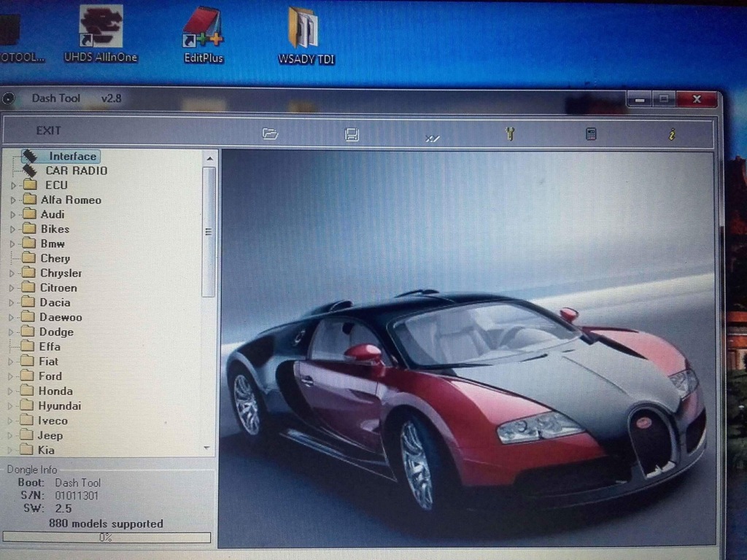Screen dimensions: 747x560
Task: Select the Jeep tree entry
Action: [x=50, y=435]
